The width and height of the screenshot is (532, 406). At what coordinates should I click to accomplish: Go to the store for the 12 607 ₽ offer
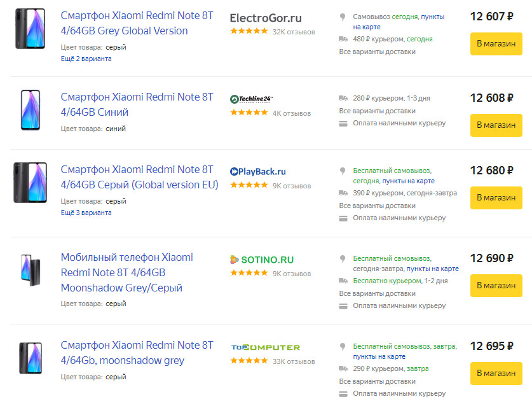[496, 43]
